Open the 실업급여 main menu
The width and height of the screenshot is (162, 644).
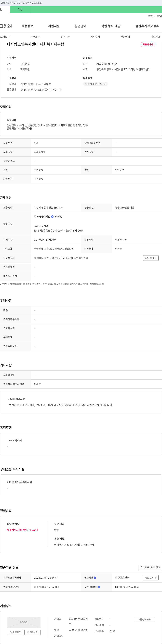[x=80, y=26]
